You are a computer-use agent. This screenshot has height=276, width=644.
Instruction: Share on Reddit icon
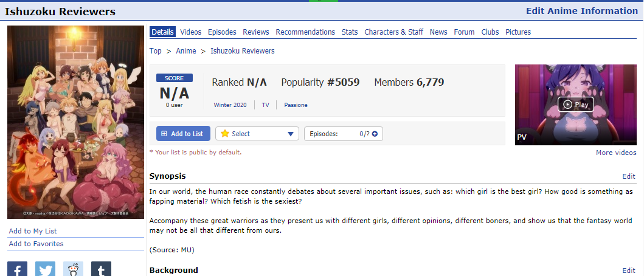[73, 269]
